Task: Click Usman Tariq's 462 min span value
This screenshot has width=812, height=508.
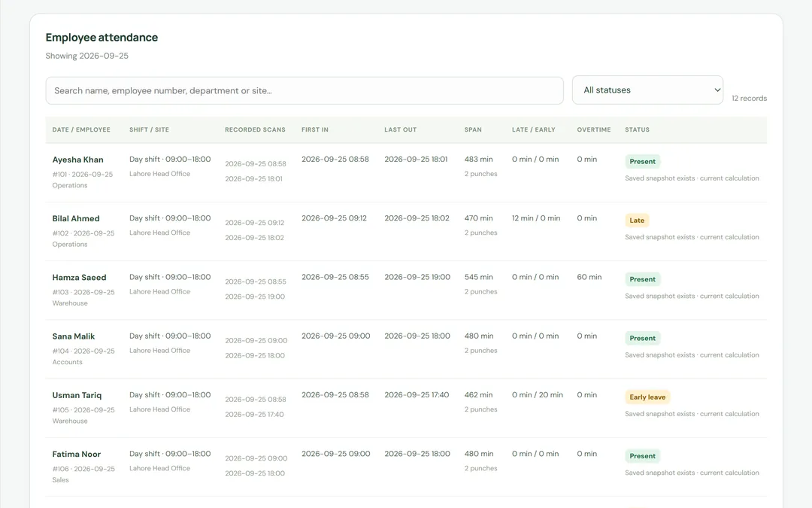Action: tap(478, 395)
